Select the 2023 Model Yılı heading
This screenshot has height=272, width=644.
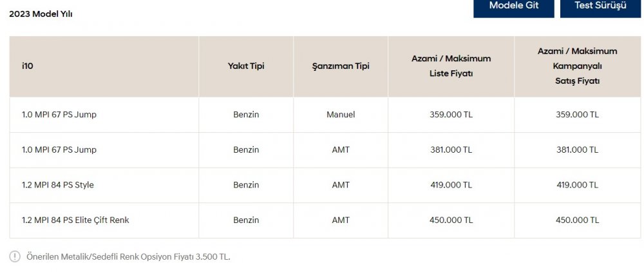41,14
